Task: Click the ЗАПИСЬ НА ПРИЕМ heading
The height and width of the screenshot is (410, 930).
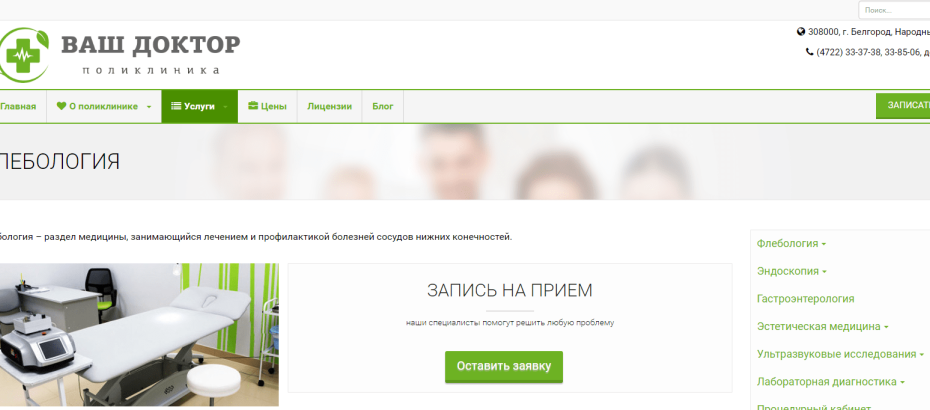Action: pos(509,290)
